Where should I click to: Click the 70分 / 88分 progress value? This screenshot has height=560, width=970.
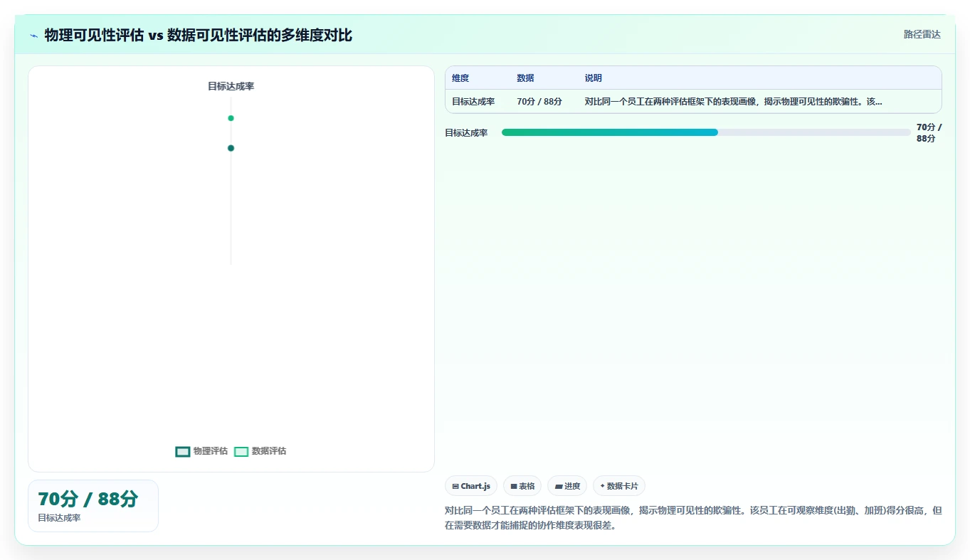pos(929,132)
